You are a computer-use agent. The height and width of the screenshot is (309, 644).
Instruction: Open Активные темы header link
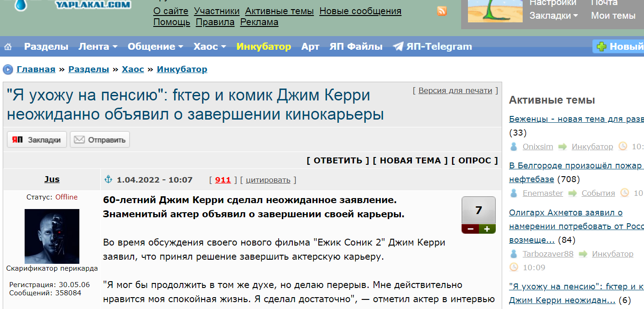click(x=279, y=11)
